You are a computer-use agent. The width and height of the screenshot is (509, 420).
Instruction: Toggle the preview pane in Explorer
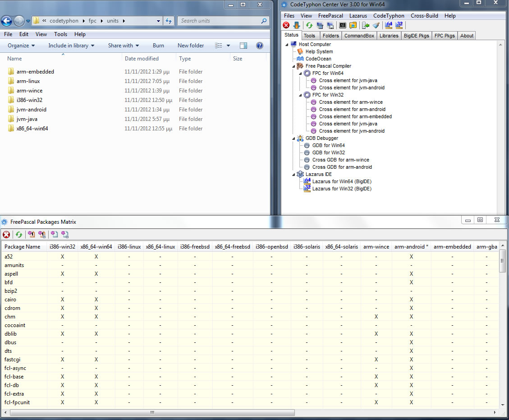point(243,46)
